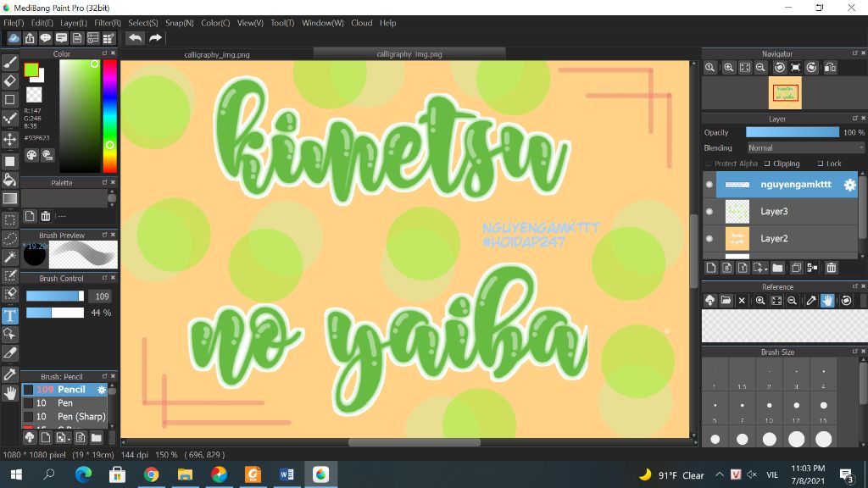868x488 pixels.
Task: Switch to the first calligraphy_img.png tab
Action: pyautogui.click(x=217, y=55)
